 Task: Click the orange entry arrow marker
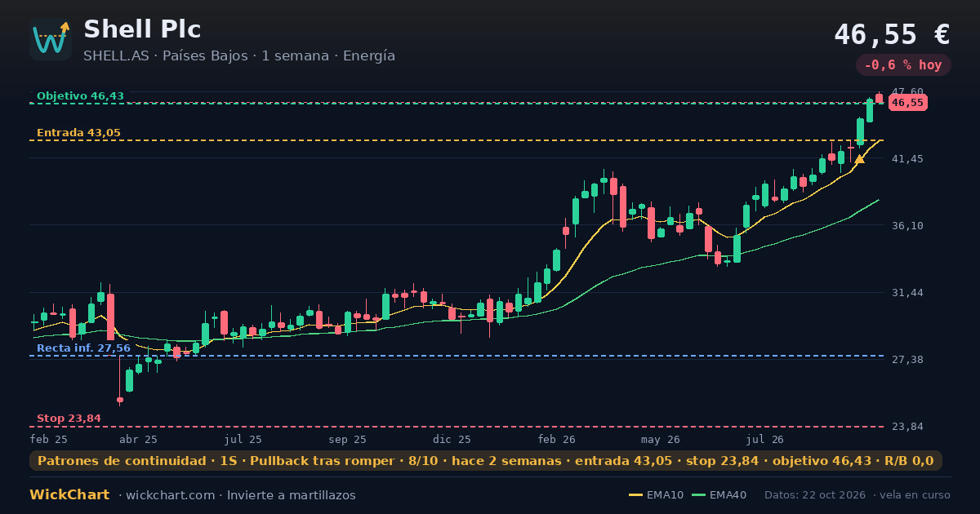point(859,159)
